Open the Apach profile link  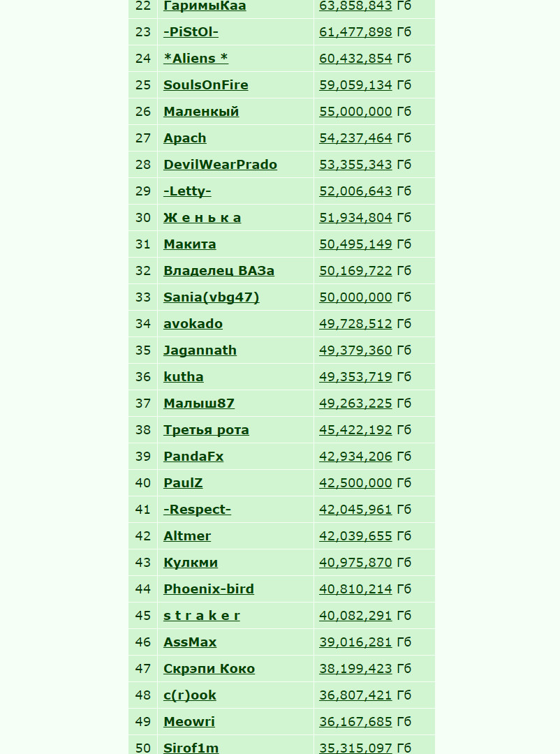[x=185, y=138]
